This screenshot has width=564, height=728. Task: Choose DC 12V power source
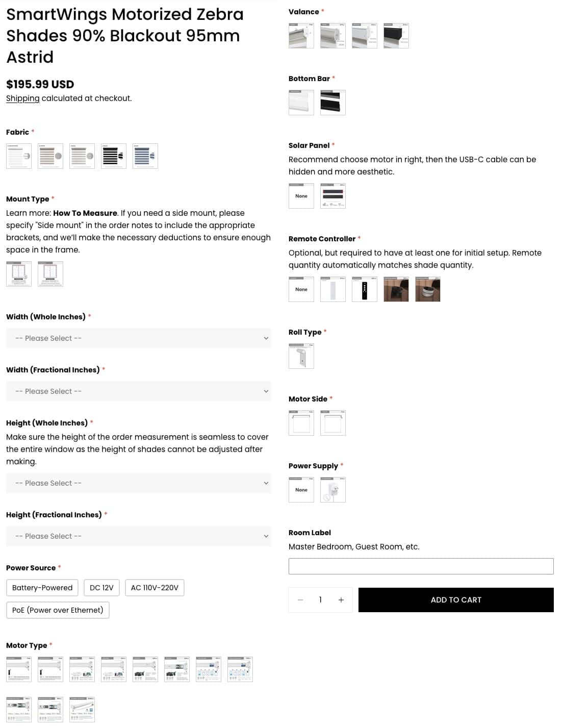click(101, 588)
